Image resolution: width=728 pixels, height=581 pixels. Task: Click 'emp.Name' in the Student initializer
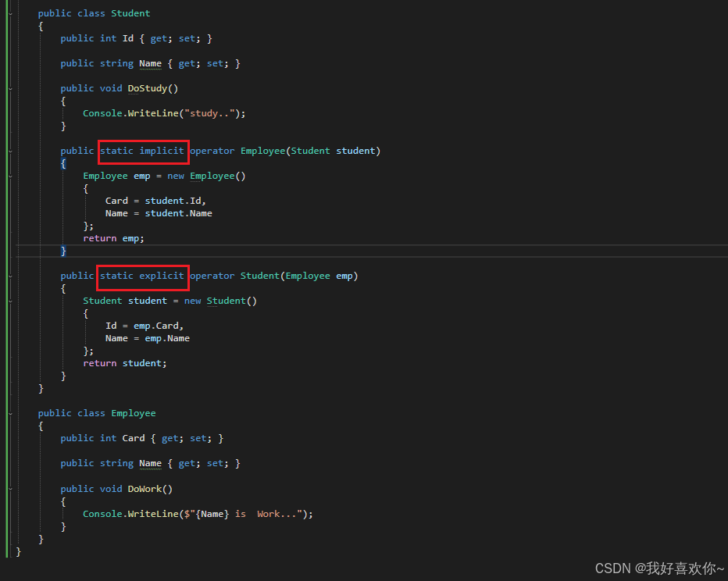point(167,338)
